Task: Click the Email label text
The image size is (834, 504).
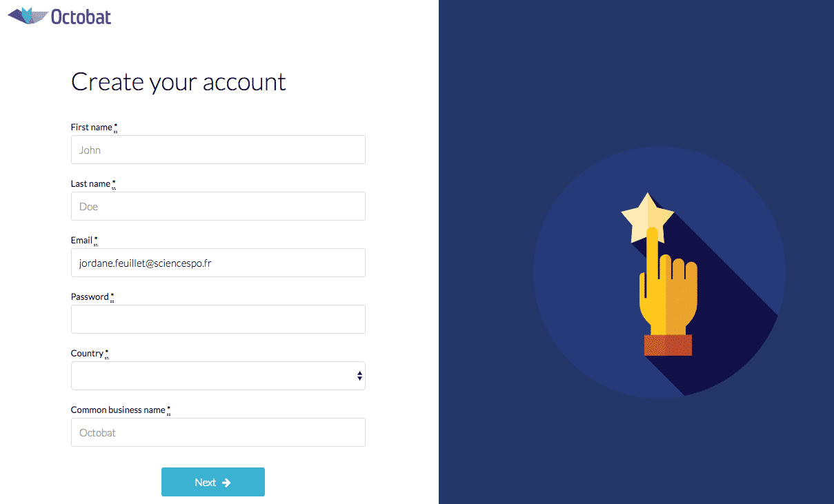Action: coord(81,241)
